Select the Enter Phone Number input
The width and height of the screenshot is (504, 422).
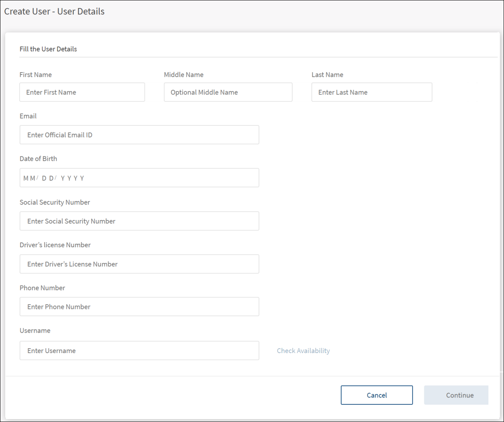(139, 307)
